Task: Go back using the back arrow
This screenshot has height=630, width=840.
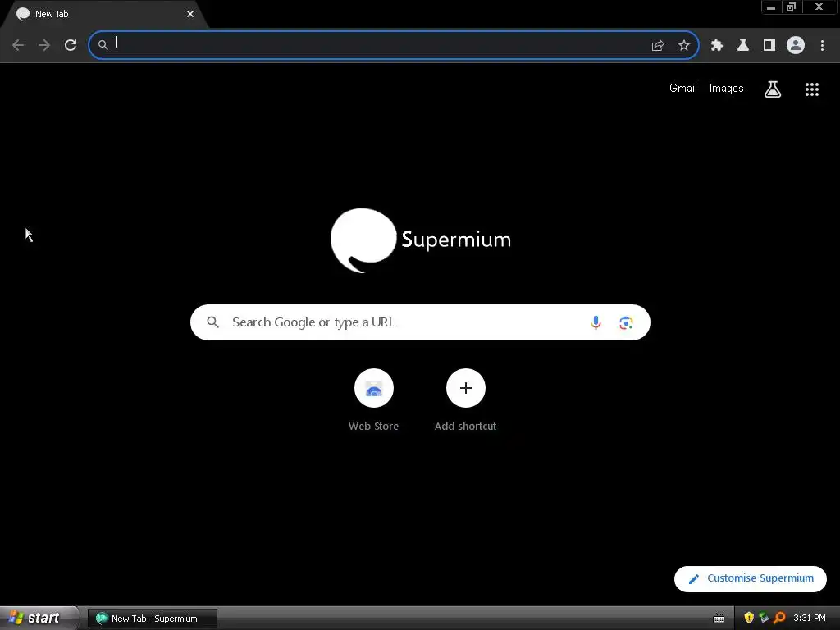Action: click(18, 45)
